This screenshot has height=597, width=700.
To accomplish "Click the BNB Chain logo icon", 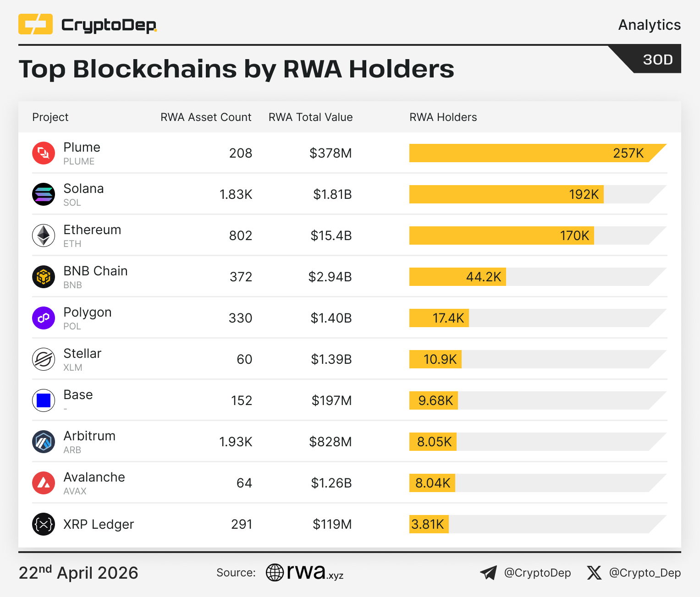I will [44, 277].
